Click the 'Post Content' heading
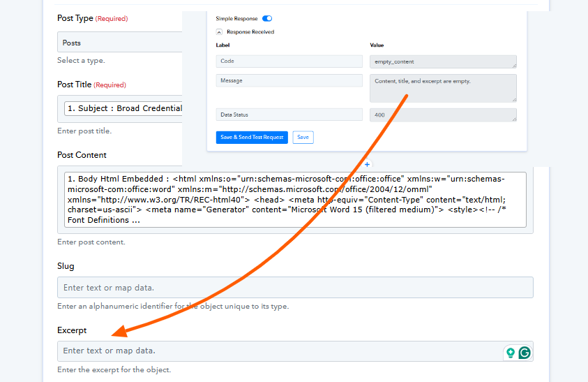Screen dimensions: 588x382 tap(82, 155)
